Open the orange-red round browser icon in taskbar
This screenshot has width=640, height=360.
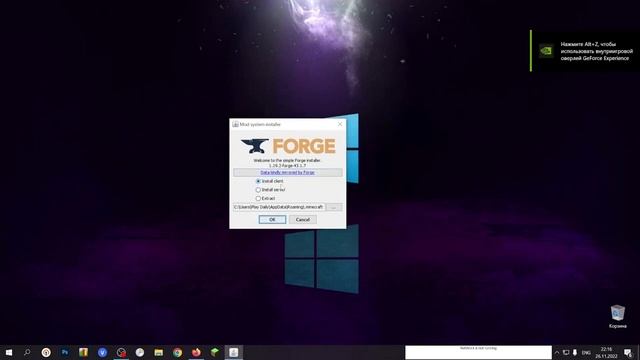pos(196,352)
